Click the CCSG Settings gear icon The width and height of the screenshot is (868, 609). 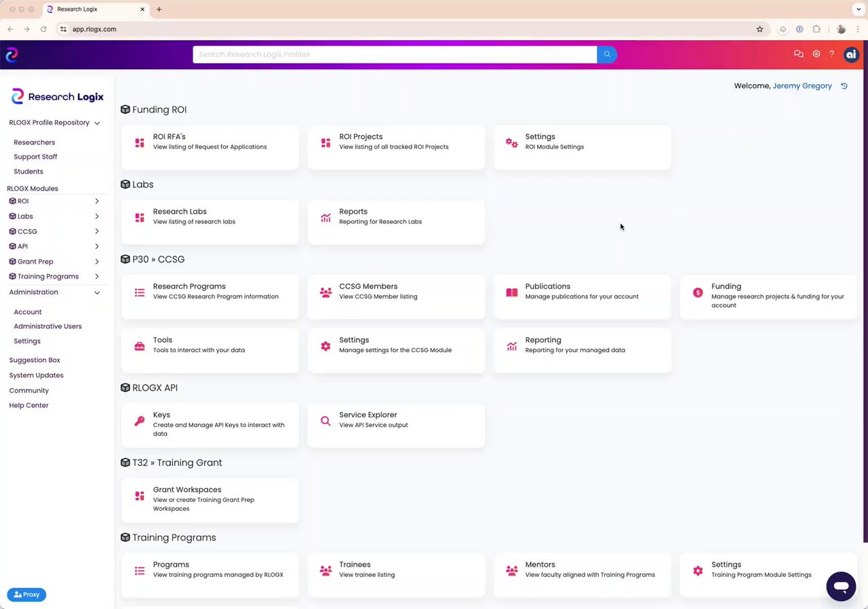(x=325, y=347)
